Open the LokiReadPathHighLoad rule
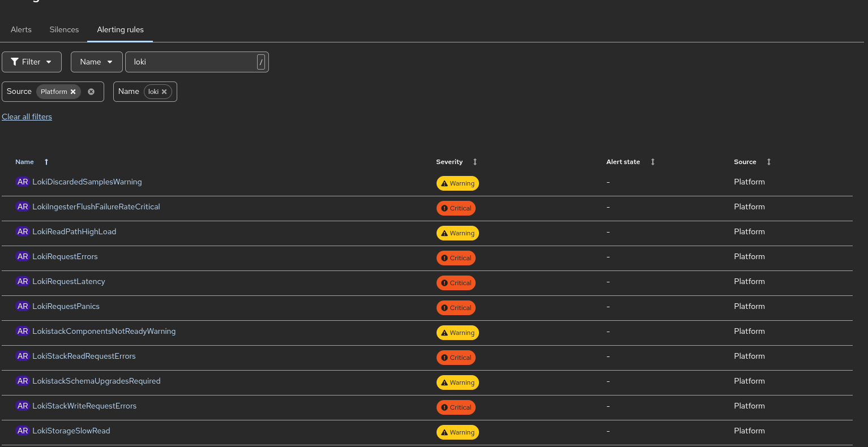 [x=74, y=232]
